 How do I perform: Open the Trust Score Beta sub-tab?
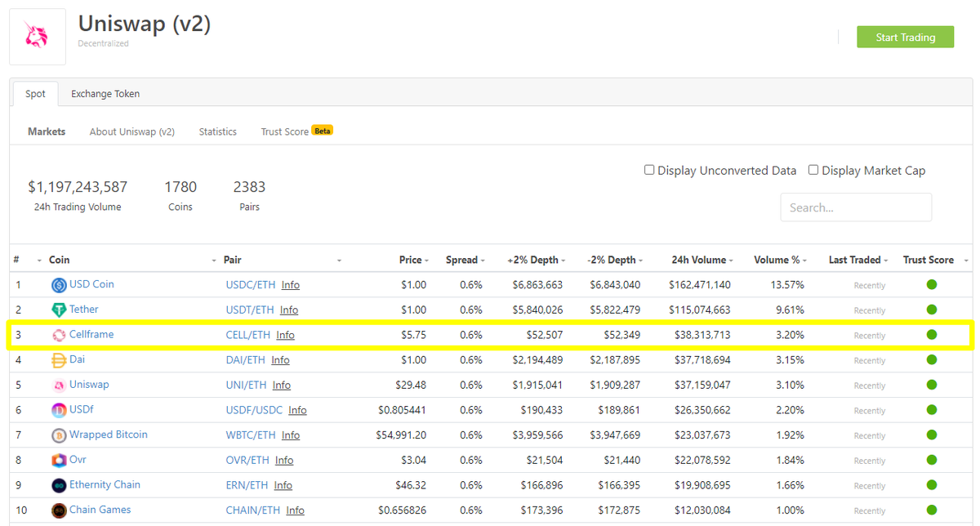(296, 131)
